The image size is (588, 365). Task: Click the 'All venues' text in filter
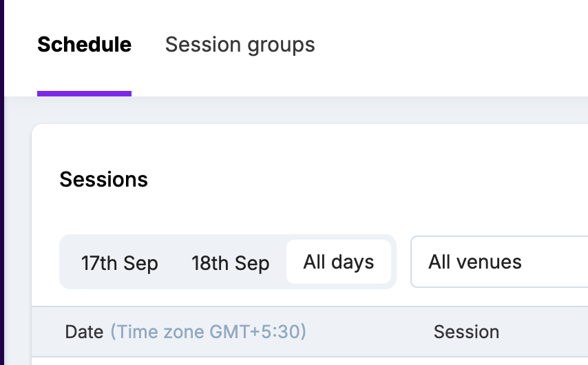point(475,262)
